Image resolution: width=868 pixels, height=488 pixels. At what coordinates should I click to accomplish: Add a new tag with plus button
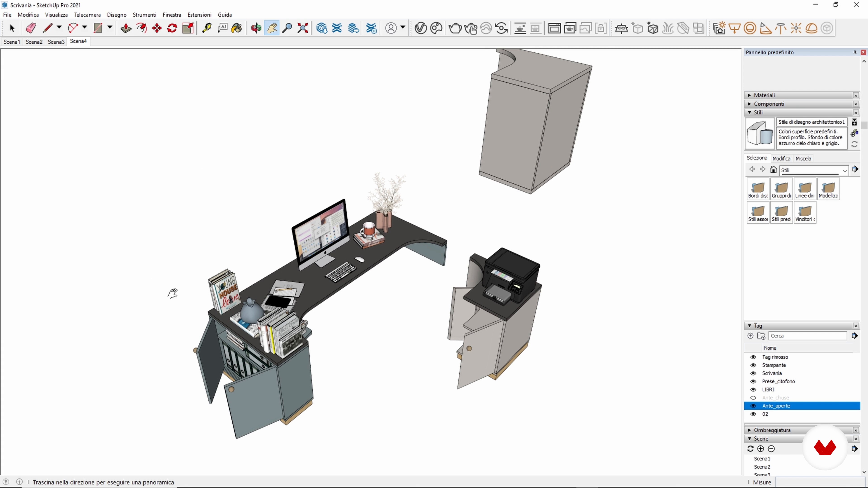(x=750, y=336)
